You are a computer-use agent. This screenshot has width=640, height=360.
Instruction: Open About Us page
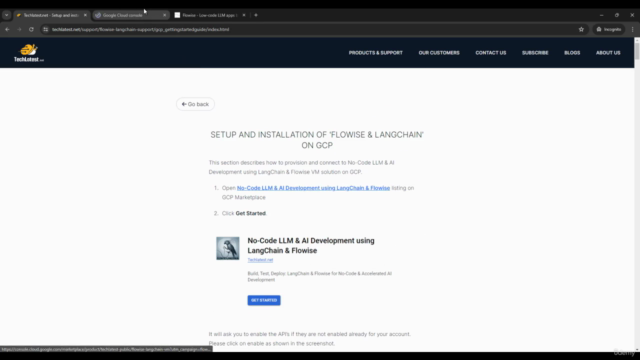pyautogui.click(x=608, y=53)
